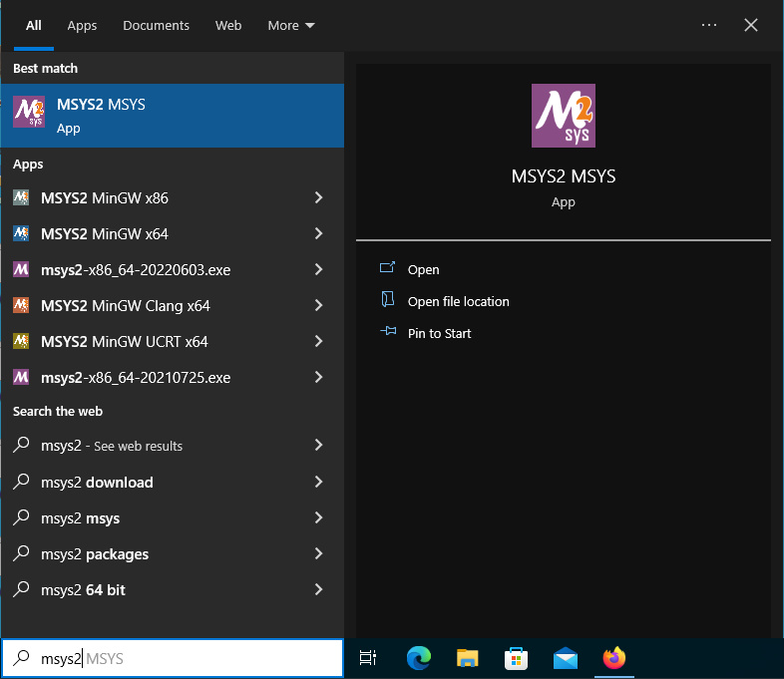Expand options for MSYS2 MinGW x86
This screenshot has width=784, height=679.
click(x=318, y=197)
